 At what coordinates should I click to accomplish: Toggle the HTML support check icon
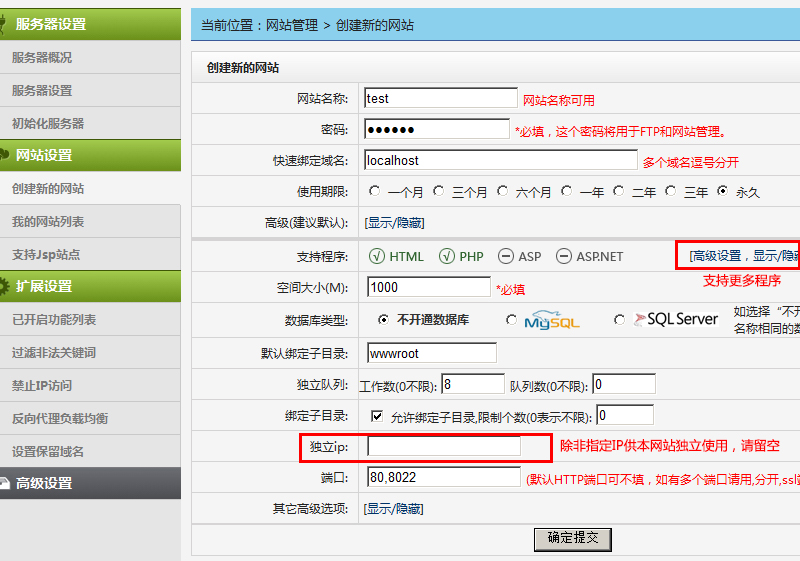pyautogui.click(x=377, y=256)
